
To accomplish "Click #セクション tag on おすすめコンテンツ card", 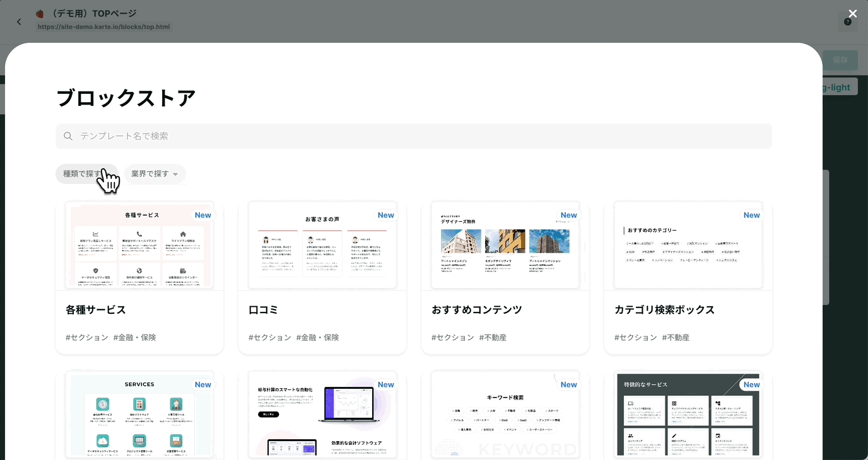I will [x=453, y=338].
